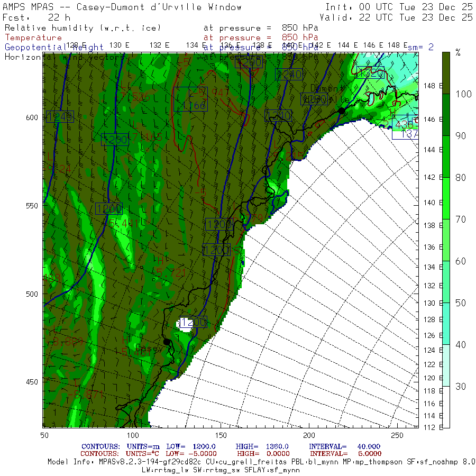Click the blue 'INTERVAL= 40.000' legend value

tap(344, 446)
